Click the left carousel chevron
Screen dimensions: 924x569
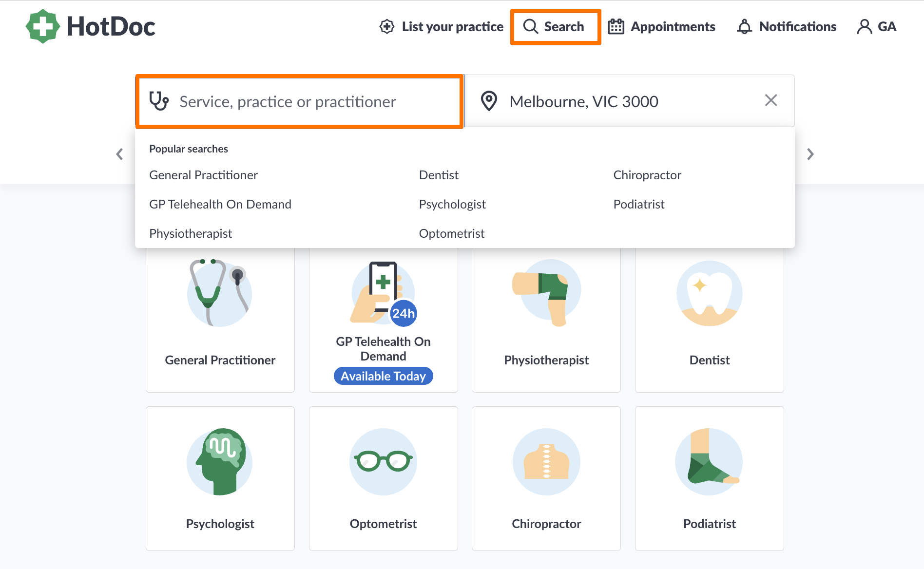point(119,154)
